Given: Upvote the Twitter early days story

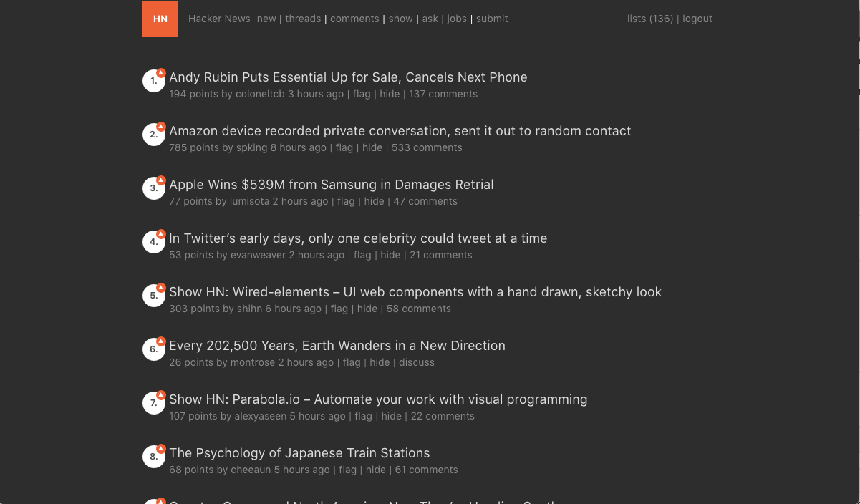Looking at the screenshot, I should (160, 233).
